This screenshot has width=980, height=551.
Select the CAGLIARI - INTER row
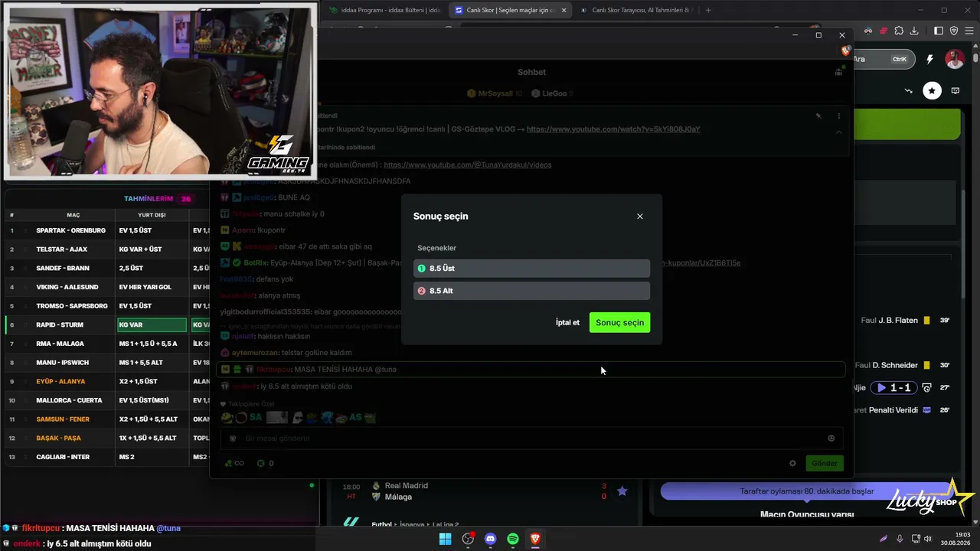click(107, 457)
